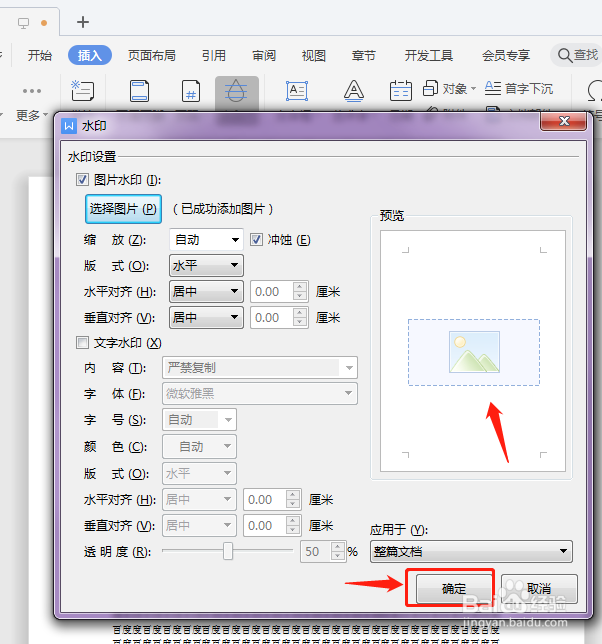Click the search magnifier icon
602x644 pixels.
pyautogui.click(x=565, y=55)
